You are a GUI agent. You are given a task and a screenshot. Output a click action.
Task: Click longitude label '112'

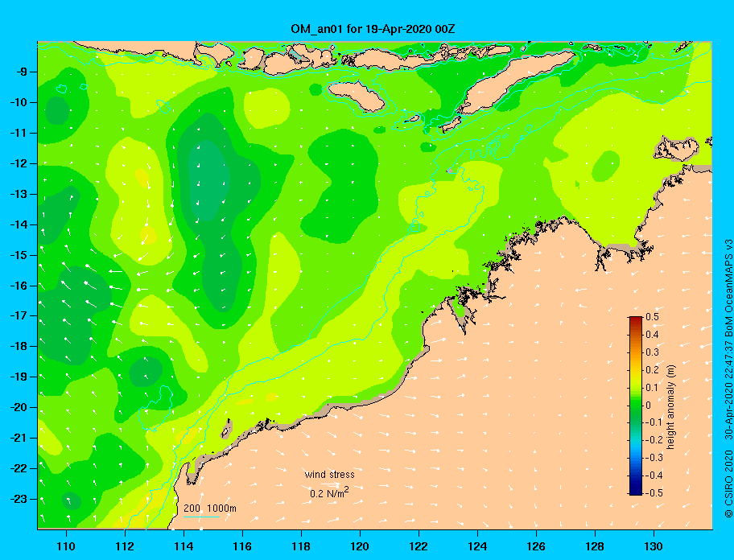coord(125,546)
